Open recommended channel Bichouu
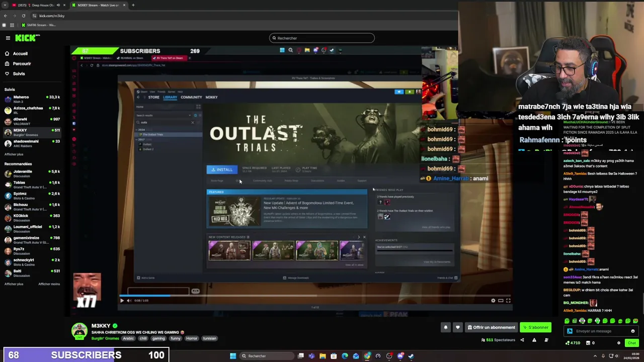This screenshot has width=644, height=362. (32, 207)
